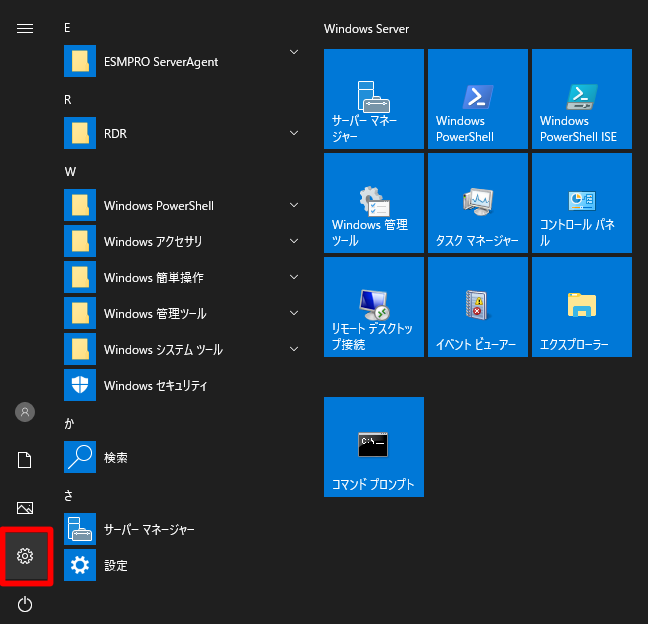Open Settings gear in left sidebar
Viewport: 648px width, 624px height.
(25, 556)
